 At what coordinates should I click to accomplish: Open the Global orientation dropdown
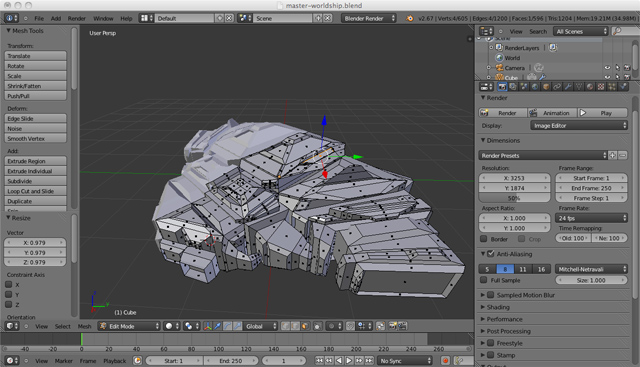(261, 326)
